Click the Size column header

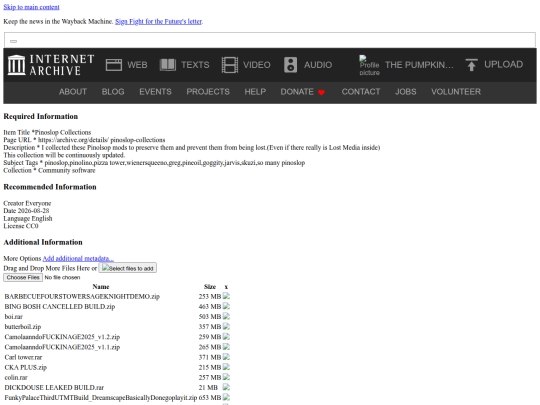[210, 287]
